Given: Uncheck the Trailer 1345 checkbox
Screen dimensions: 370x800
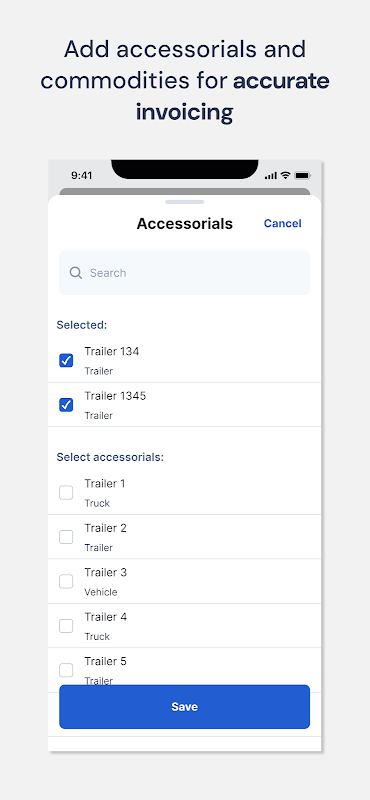Looking at the screenshot, I should (x=66, y=405).
